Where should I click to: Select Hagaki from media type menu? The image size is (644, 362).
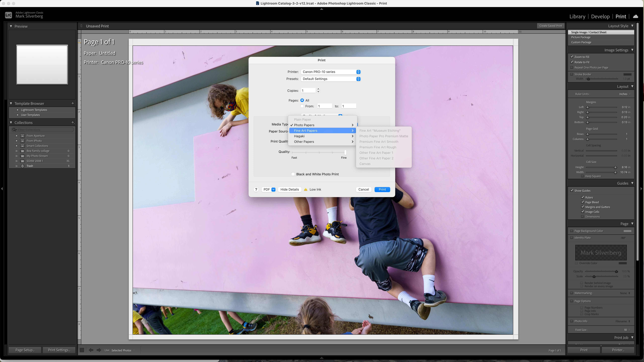[x=299, y=136]
